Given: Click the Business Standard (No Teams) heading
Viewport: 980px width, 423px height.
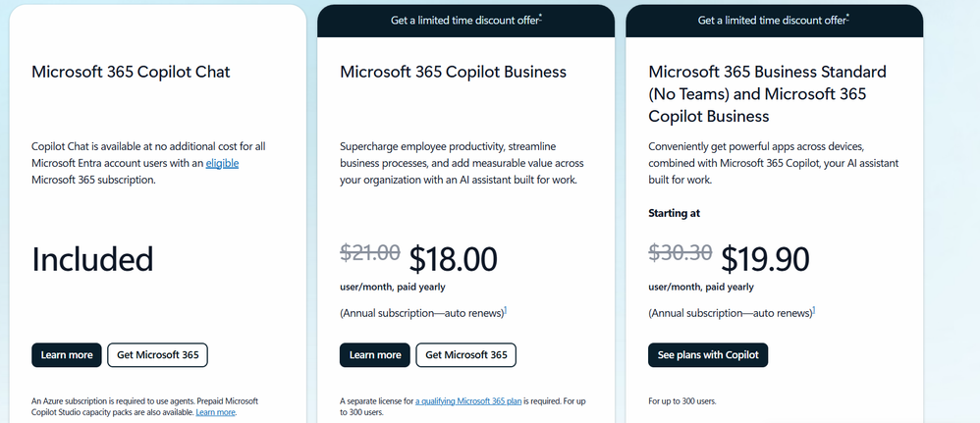Looking at the screenshot, I should 767,93.
